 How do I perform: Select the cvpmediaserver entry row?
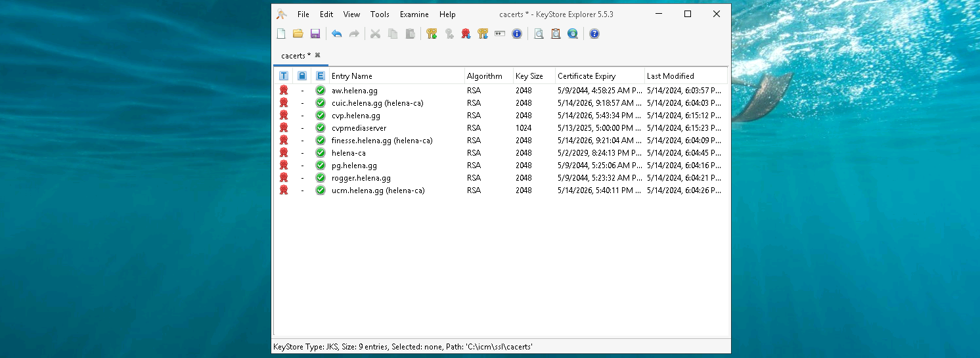pos(359,128)
